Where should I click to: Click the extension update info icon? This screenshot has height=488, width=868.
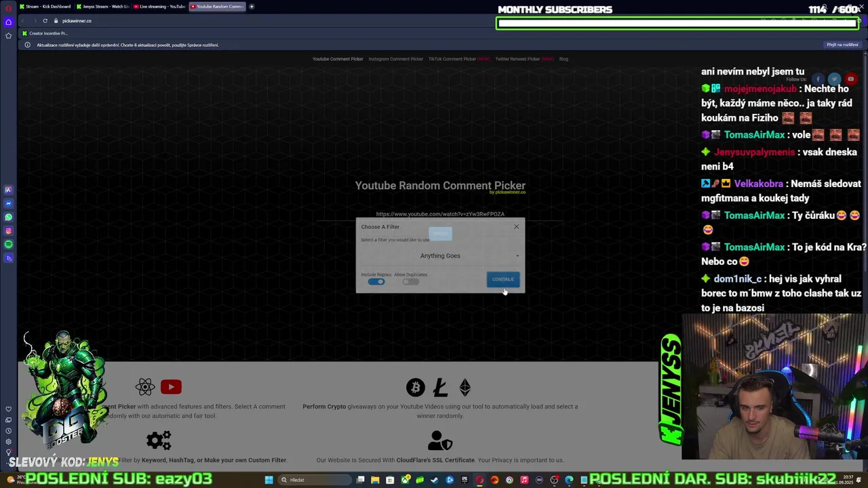tap(27, 45)
